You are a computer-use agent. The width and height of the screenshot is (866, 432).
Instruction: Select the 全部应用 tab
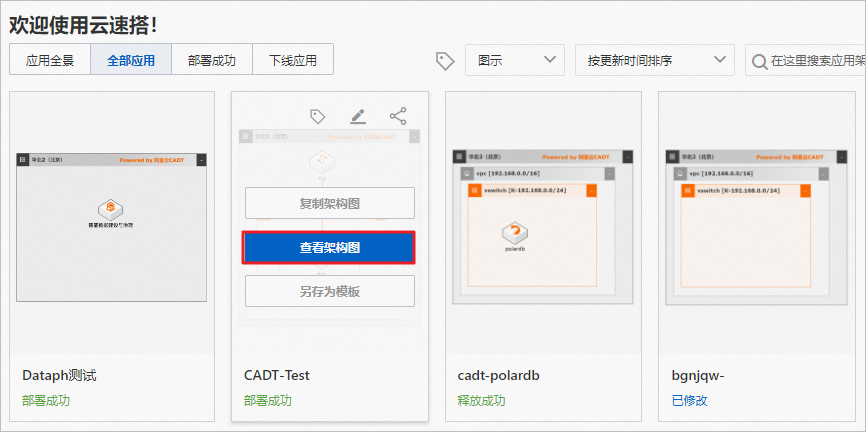[x=131, y=59]
